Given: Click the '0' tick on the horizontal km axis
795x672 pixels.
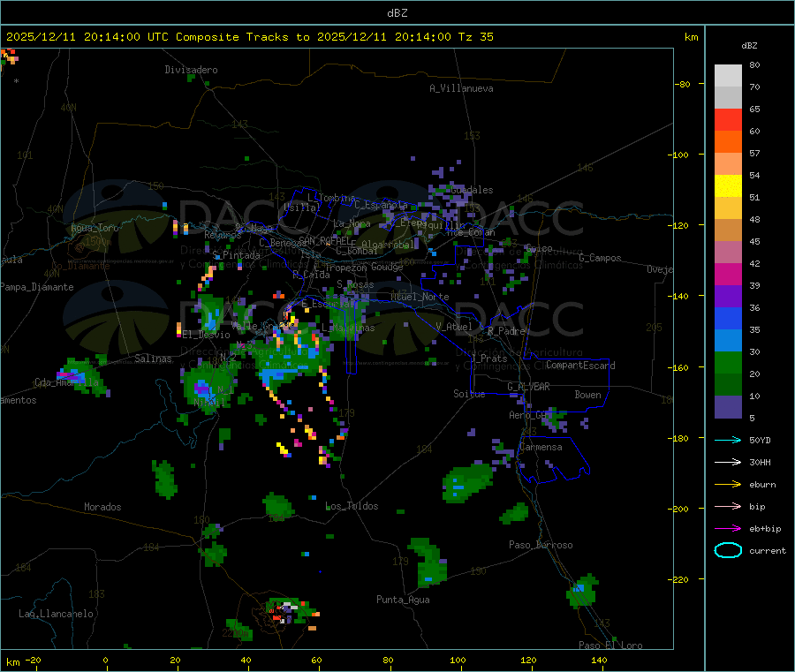Looking at the screenshot, I should 105,661.
